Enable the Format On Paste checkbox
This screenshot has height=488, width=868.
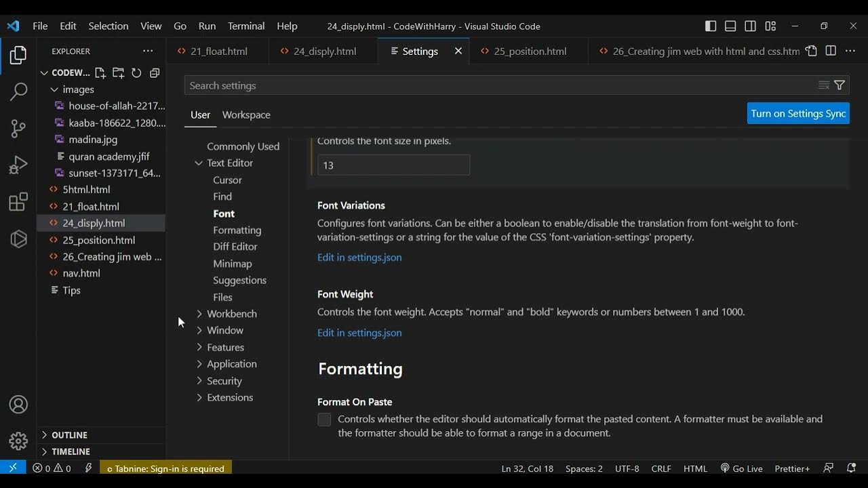324,420
